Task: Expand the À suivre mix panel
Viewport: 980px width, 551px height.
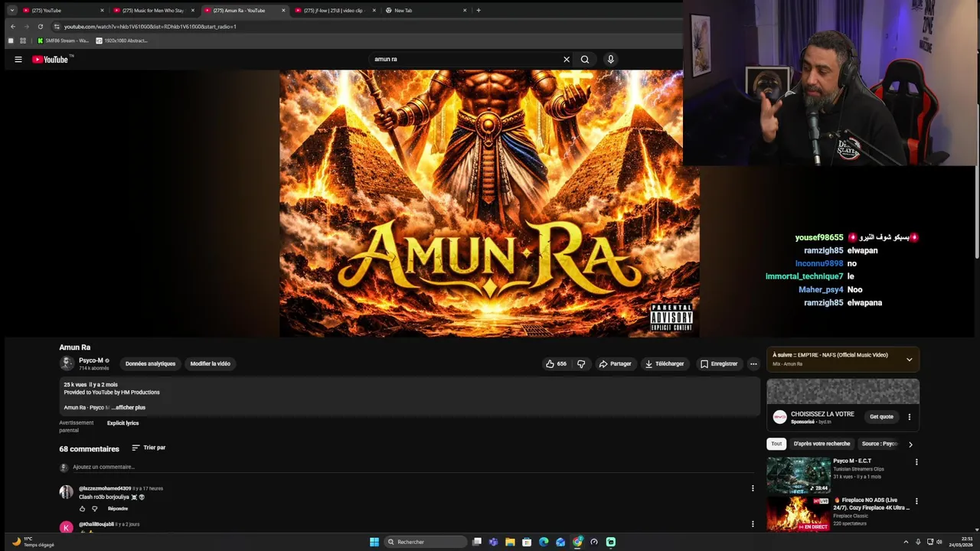Action: point(909,360)
